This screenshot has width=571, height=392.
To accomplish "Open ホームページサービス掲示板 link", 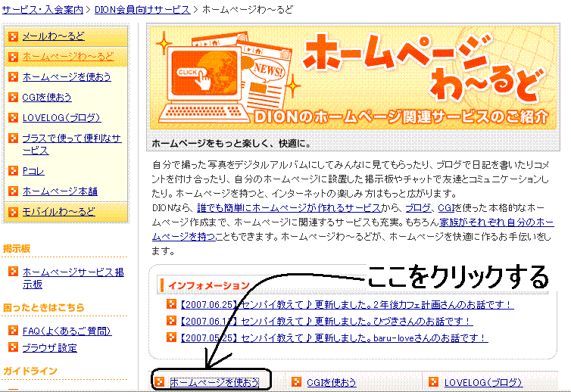I will point(73,278).
